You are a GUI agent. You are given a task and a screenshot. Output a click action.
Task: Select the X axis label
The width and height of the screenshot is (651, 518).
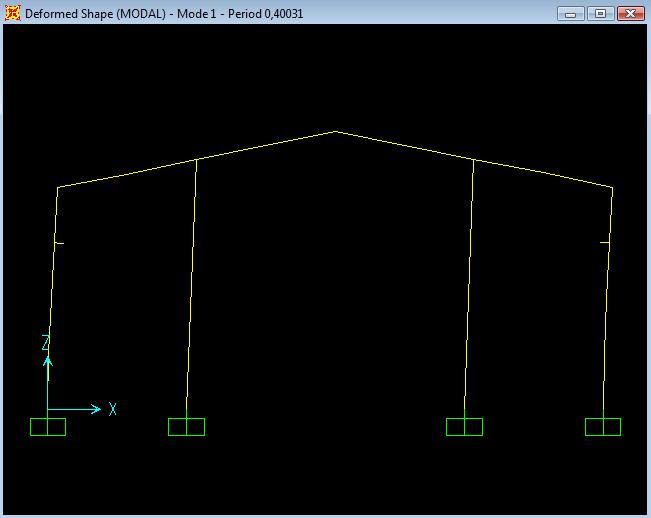[x=113, y=409]
